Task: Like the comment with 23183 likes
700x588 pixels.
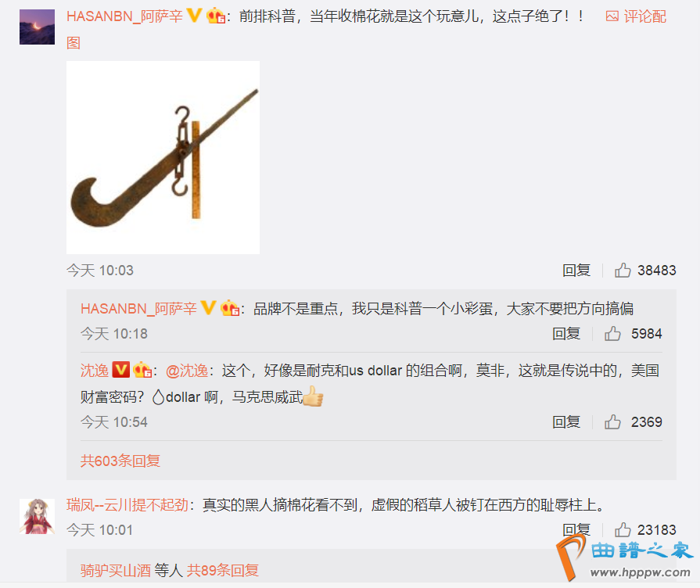Action: coord(623,530)
